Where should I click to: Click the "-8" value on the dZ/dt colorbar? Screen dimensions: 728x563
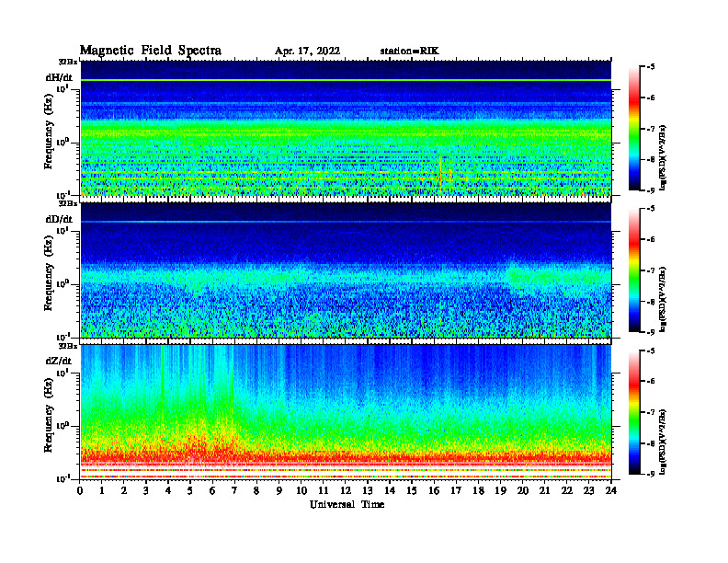tap(649, 443)
